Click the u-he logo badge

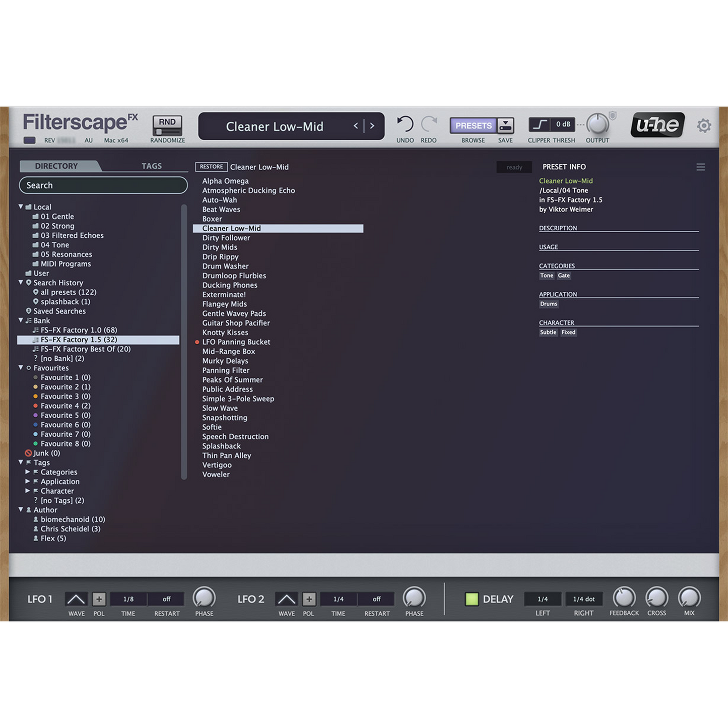point(657,125)
